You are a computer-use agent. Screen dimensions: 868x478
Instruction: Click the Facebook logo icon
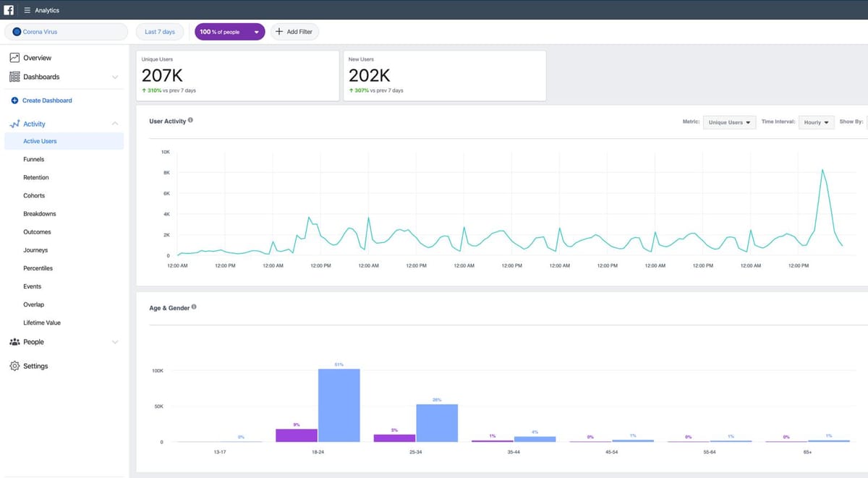click(9, 10)
